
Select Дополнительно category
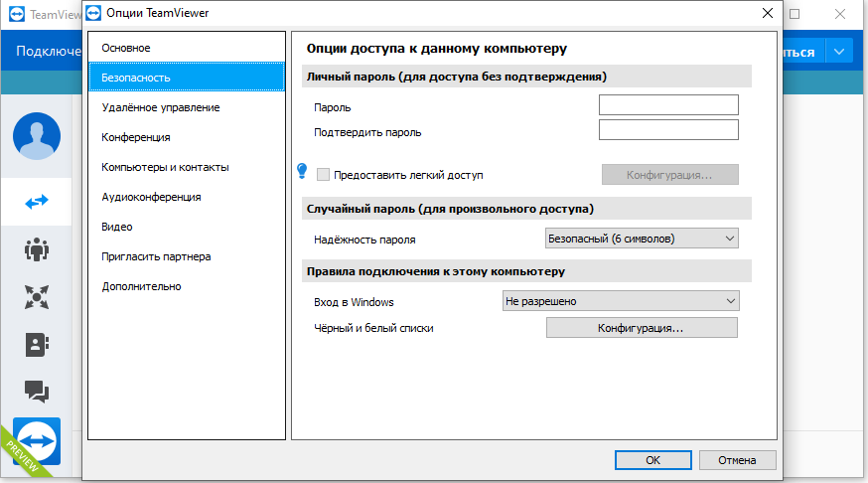(187, 286)
